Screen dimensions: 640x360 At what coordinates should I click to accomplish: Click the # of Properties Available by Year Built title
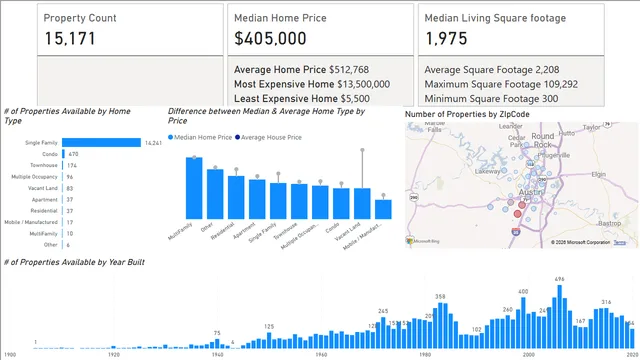[74, 262]
